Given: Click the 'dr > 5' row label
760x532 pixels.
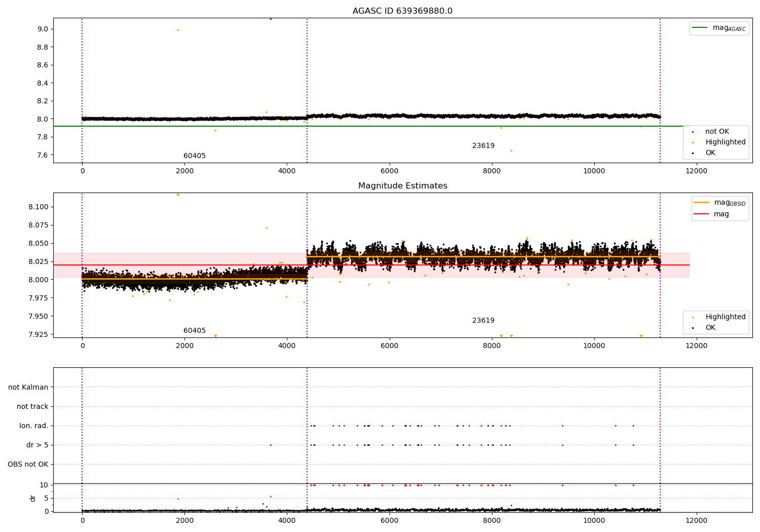Looking at the screenshot, I should [37, 445].
